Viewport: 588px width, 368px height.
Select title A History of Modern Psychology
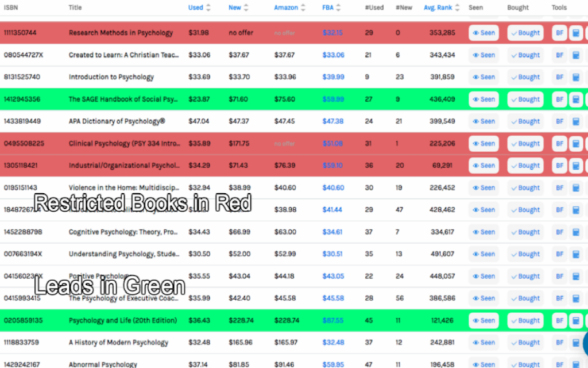pyautogui.click(x=118, y=343)
